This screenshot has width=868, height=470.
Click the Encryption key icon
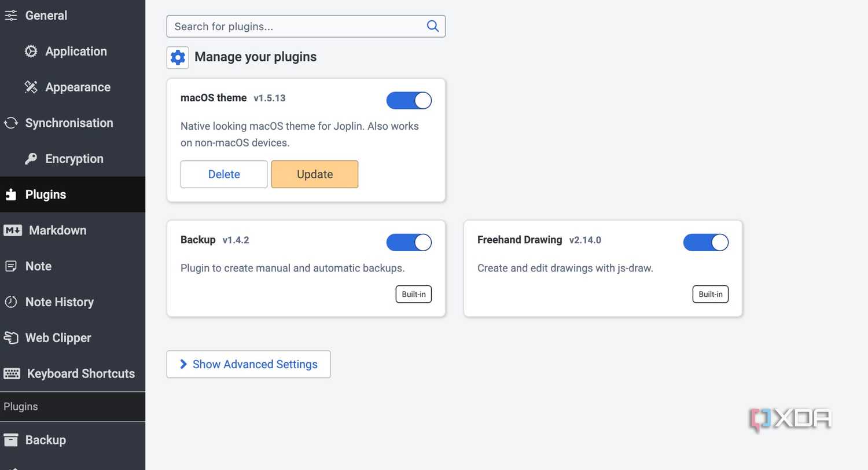(31, 159)
